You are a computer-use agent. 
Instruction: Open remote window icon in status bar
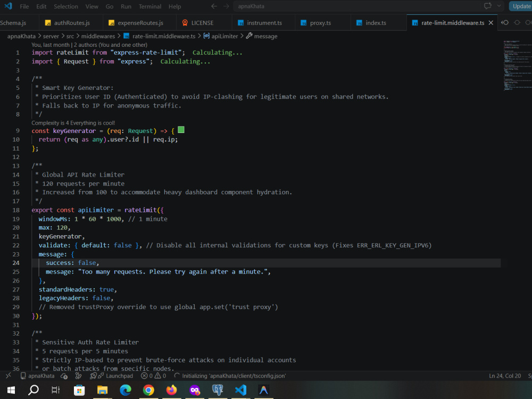pyautogui.click(x=8, y=376)
